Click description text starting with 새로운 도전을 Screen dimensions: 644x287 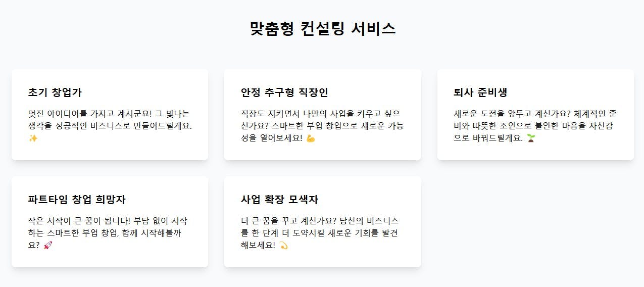535,126
